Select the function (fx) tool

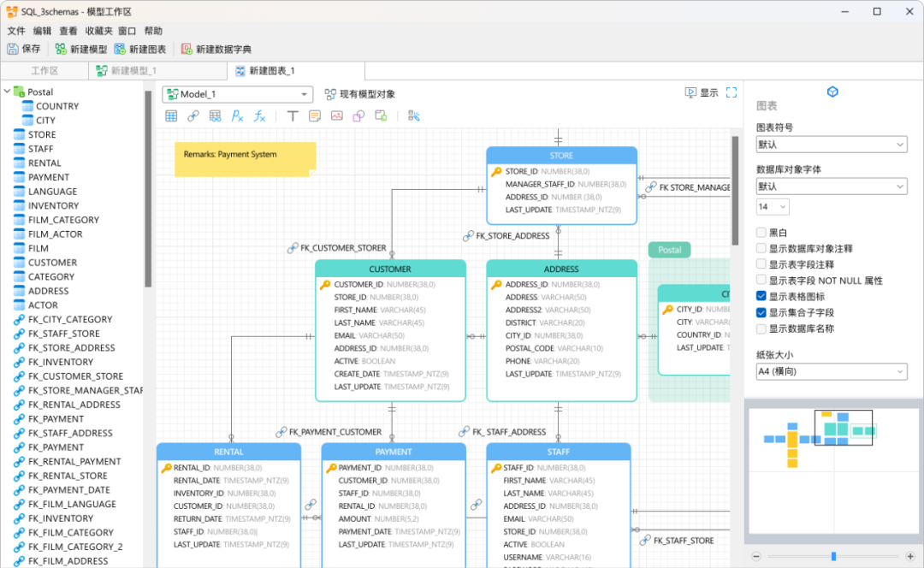point(259,116)
